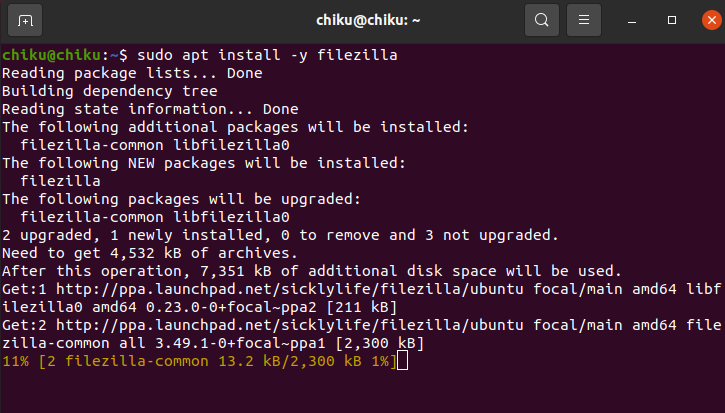The height and width of the screenshot is (413, 725).
Task: Click the block cursor after the progress line
Action: tap(402, 361)
